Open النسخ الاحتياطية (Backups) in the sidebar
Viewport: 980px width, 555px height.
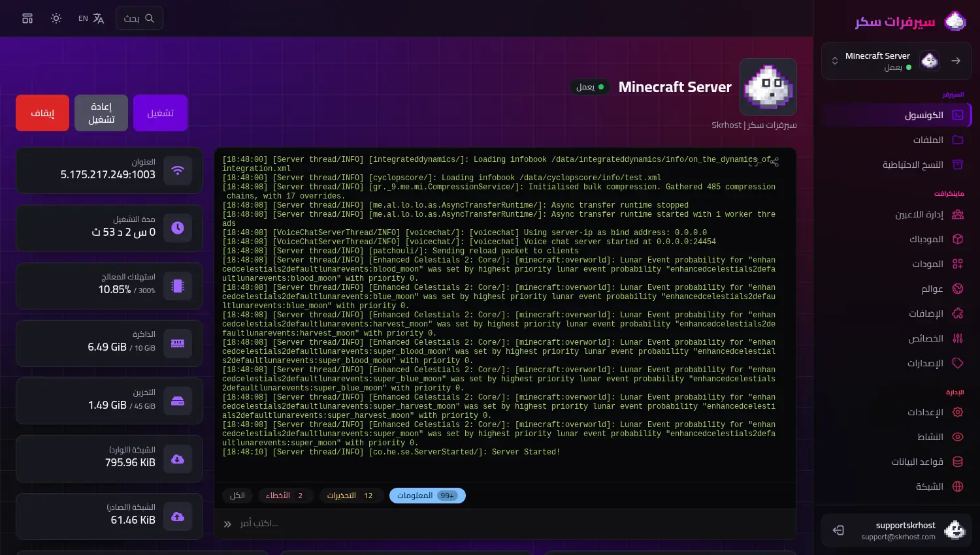896,165
